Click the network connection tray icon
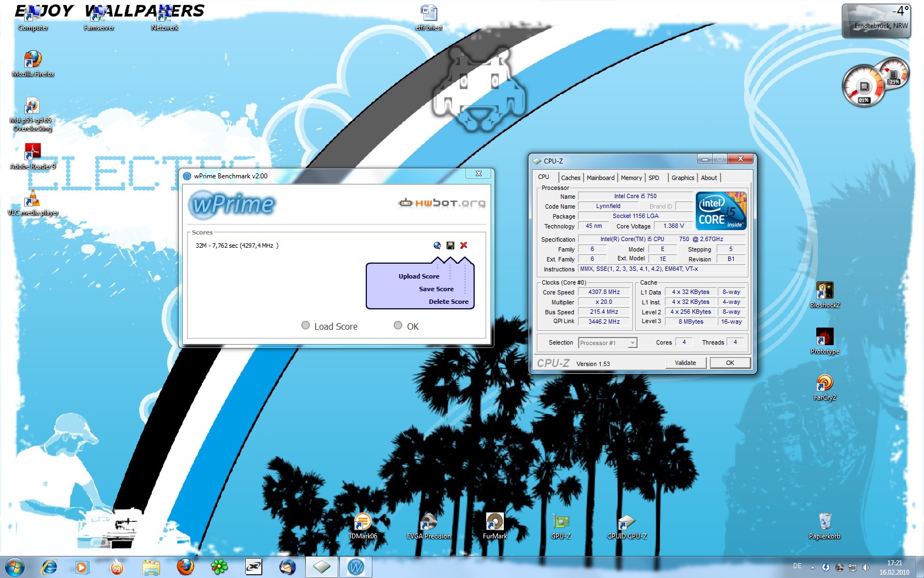 [x=853, y=567]
